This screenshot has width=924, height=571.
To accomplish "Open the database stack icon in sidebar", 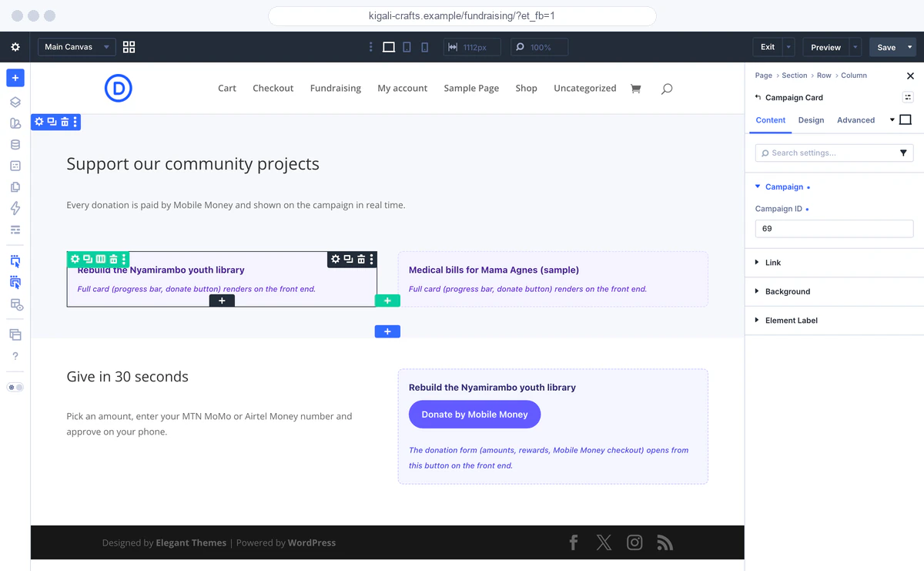I will click(15, 144).
